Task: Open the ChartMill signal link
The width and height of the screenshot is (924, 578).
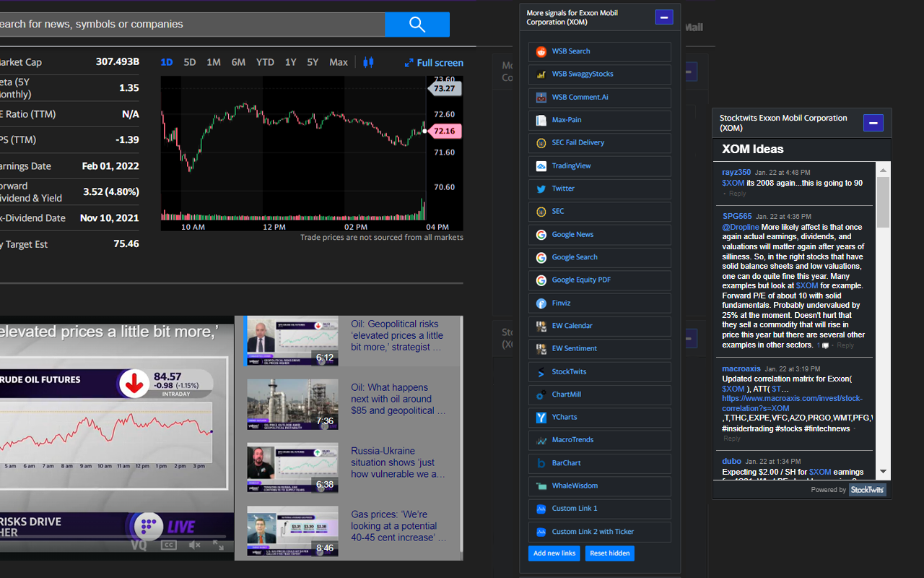Action: pos(599,394)
